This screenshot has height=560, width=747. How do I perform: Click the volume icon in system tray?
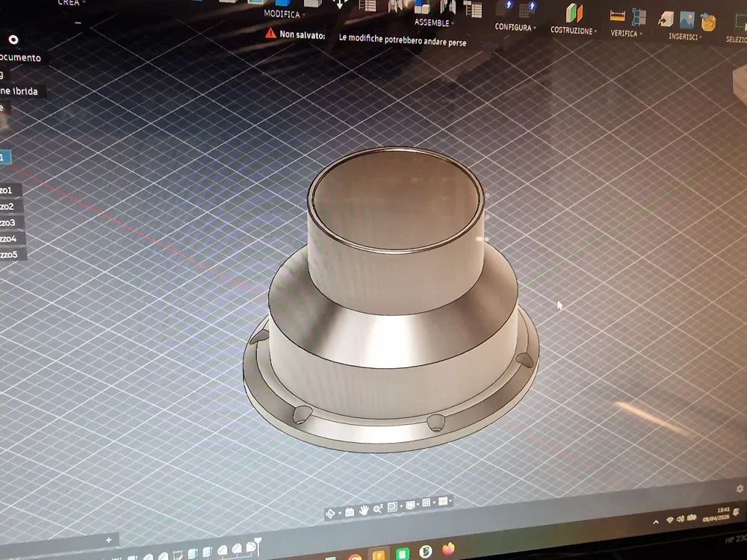pyautogui.click(x=681, y=518)
